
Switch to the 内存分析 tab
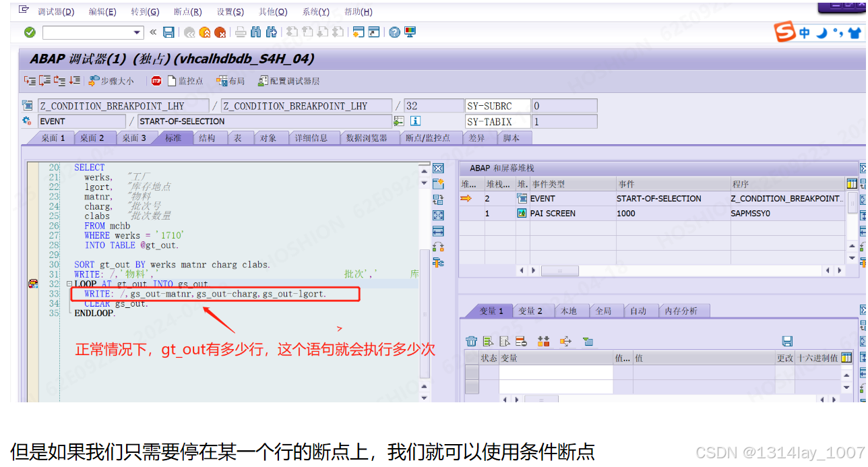tap(681, 311)
